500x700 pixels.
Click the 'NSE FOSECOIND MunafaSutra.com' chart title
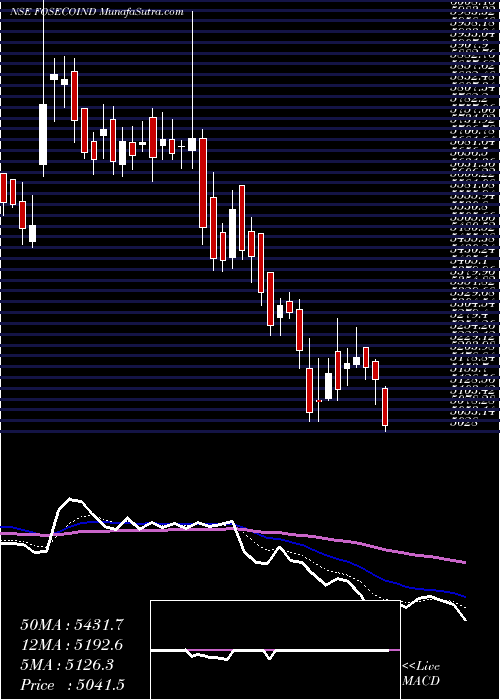click(x=97, y=12)
